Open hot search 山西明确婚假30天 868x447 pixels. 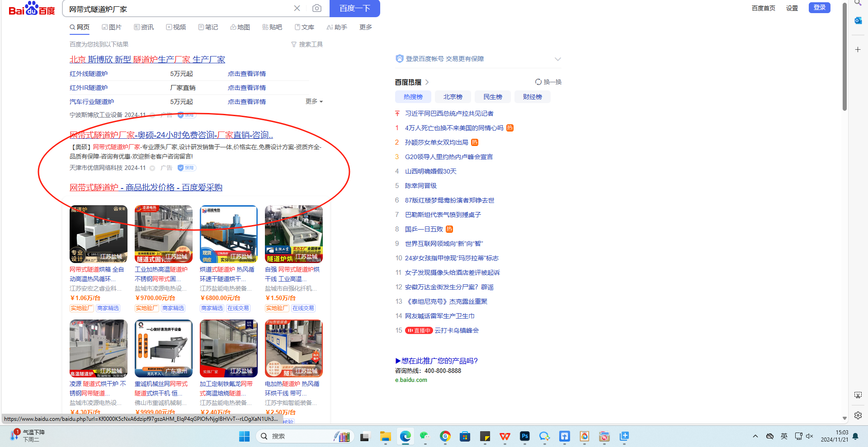[431, 171]
